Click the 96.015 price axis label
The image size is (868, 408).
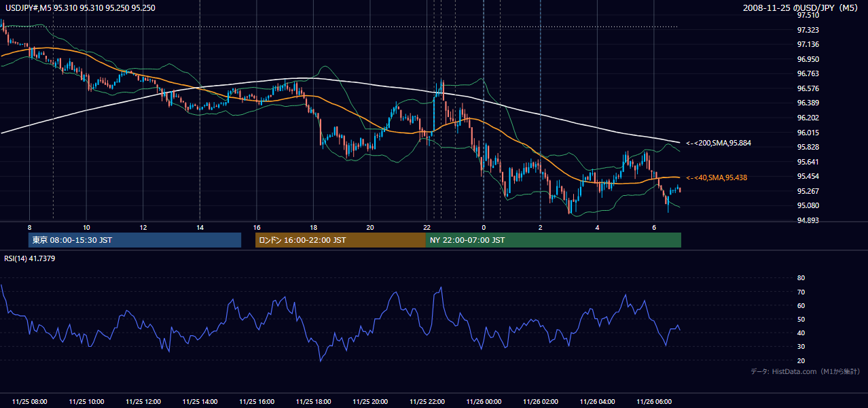pos(807,133)
